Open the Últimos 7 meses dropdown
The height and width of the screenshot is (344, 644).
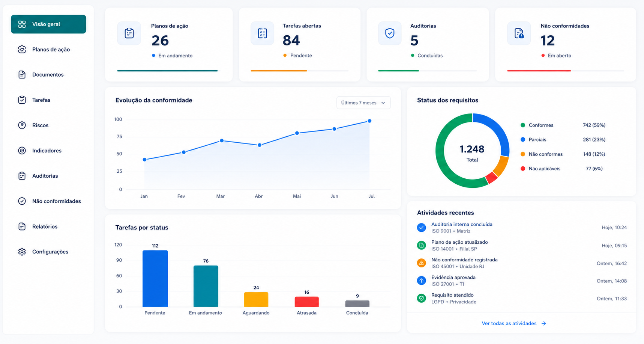coord(363,103)
